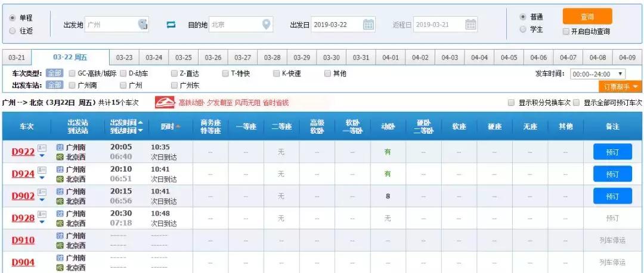Book train D902 with 预订
This screenshot has width=644, height=273.
coord(612,197)
